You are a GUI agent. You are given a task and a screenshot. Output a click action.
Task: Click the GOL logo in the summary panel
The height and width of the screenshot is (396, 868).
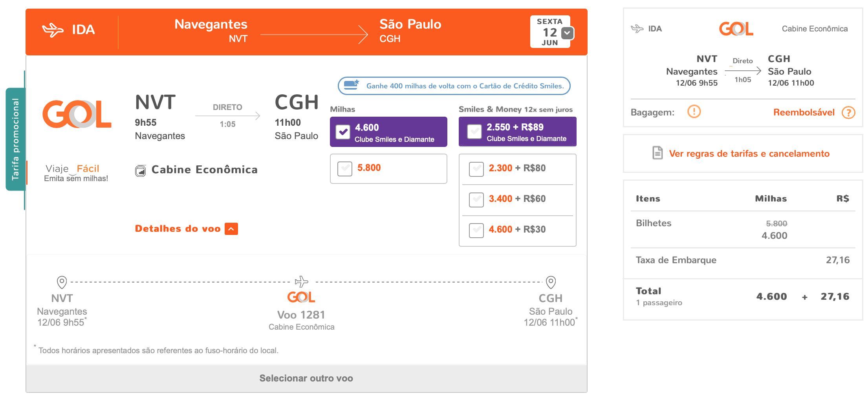pos(736,29)
